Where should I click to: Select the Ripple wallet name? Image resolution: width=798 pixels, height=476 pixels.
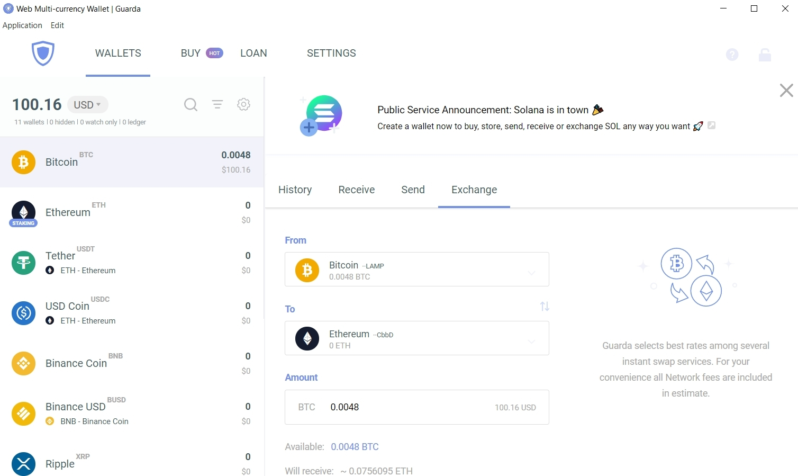60,464
